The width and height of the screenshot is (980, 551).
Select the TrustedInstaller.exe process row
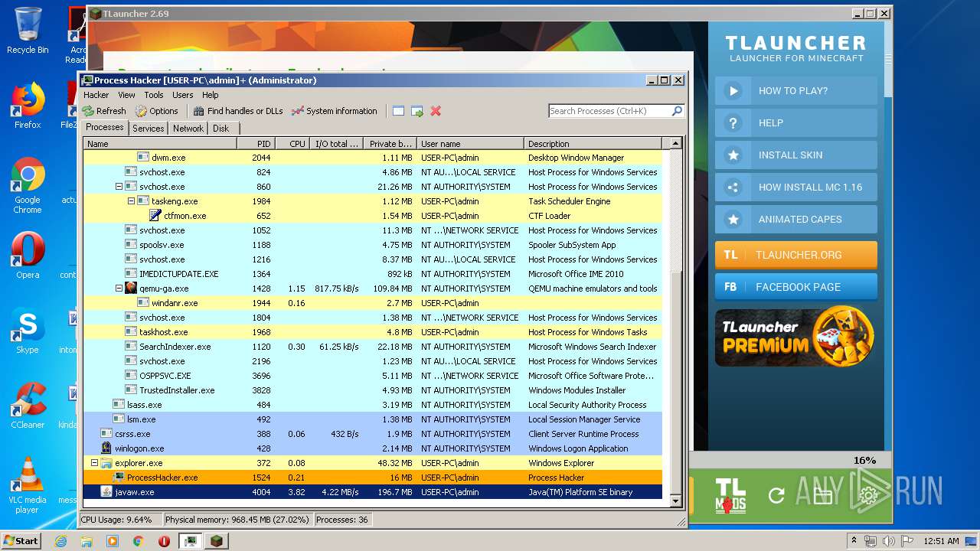tap(373, 390)
